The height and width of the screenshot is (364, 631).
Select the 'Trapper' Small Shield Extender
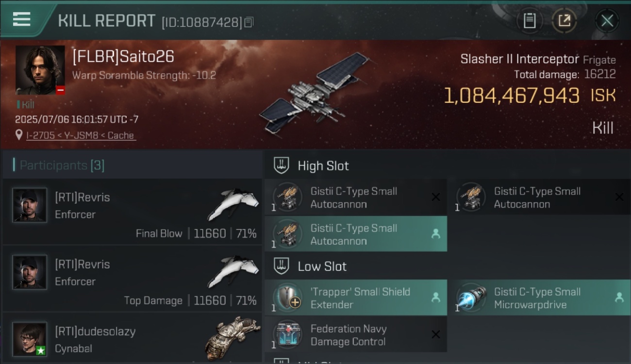coord(355,298)
